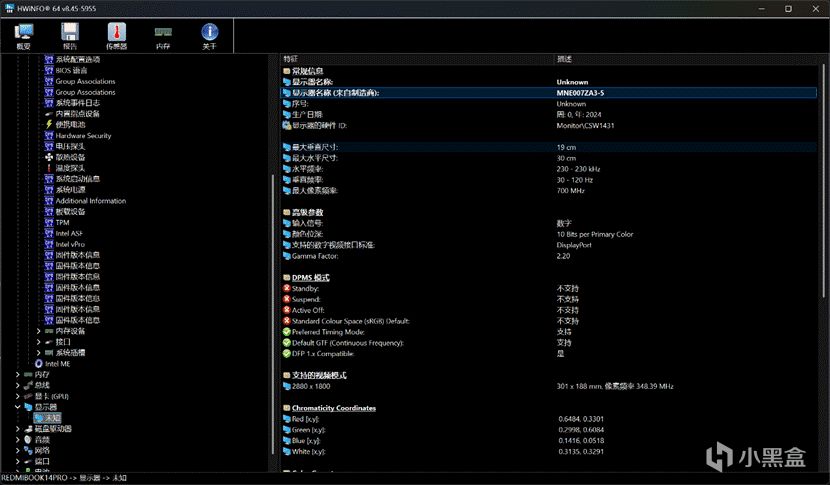This screenshot has width=830, height=485.
Task: Click the DPMS 模式 section folder icon
Action: point(286,277)
